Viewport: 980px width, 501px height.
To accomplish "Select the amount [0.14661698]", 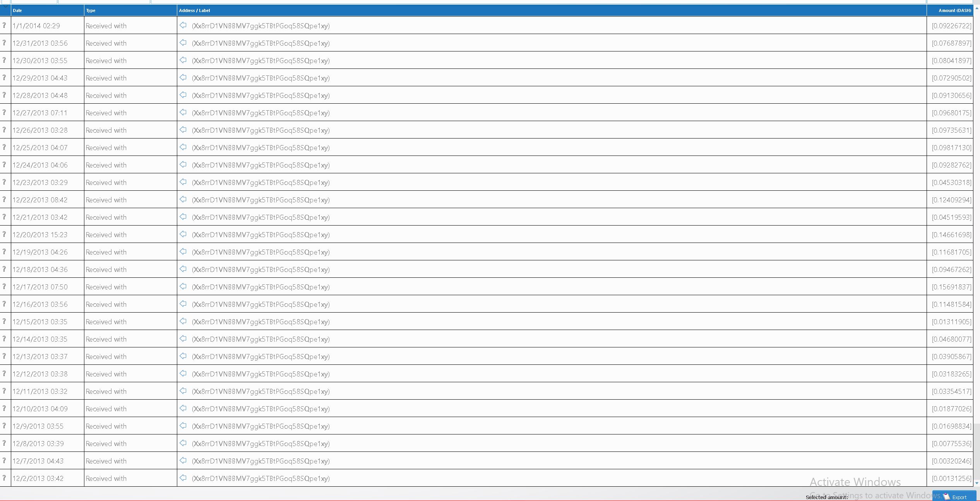I will tap(951, 235).
